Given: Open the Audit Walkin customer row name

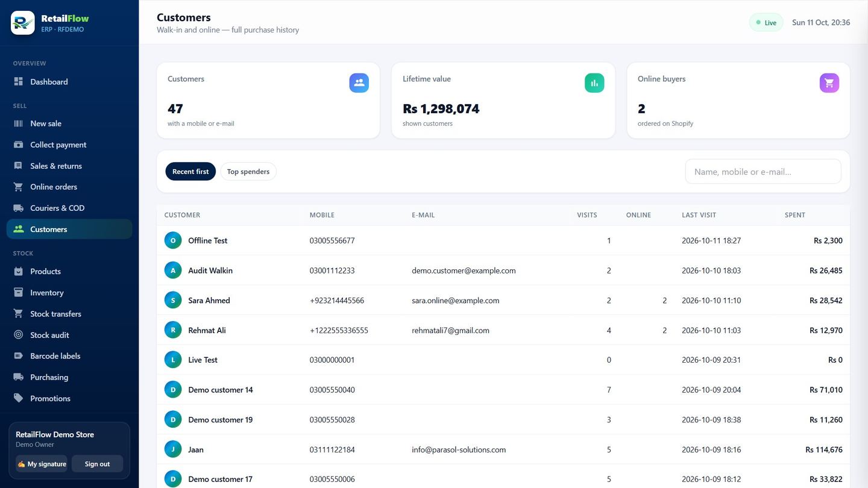Looking at the screenshot, I should pos(210,271).
